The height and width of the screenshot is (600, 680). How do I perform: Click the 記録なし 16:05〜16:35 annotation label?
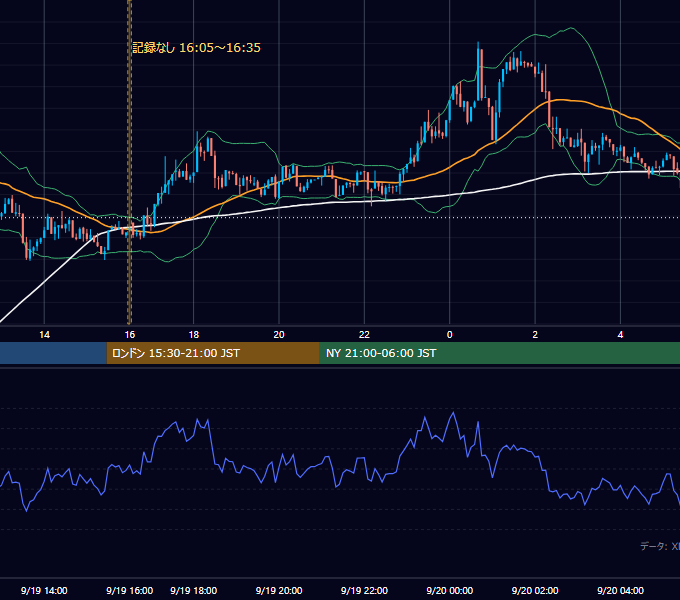pyautogui.click(x=196, y=48)
